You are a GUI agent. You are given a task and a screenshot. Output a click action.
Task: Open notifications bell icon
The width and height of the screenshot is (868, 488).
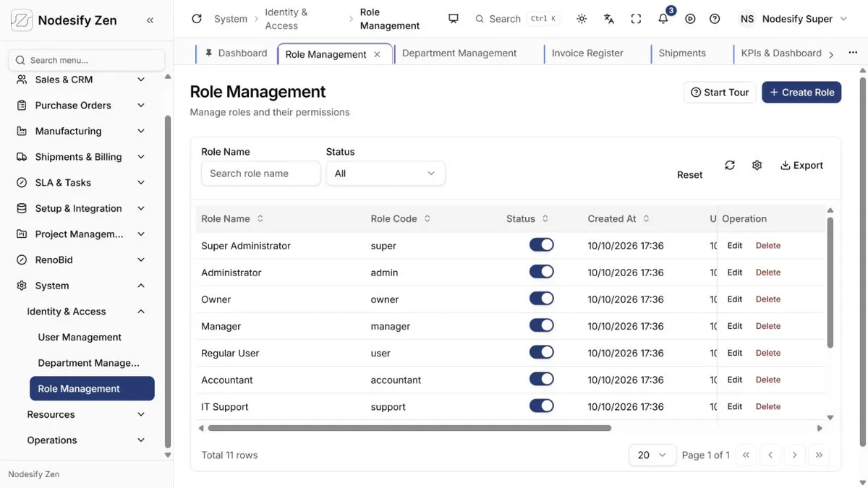tap(663, 19)
